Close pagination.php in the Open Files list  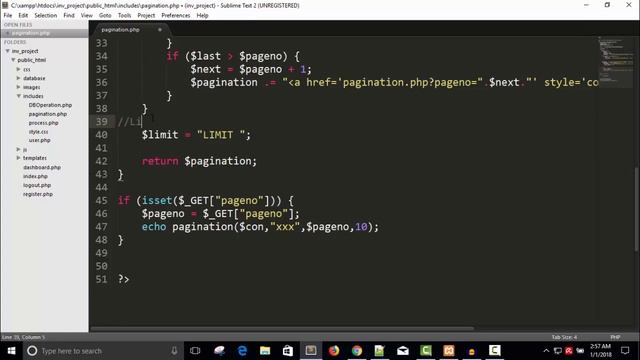click(7, 33)
